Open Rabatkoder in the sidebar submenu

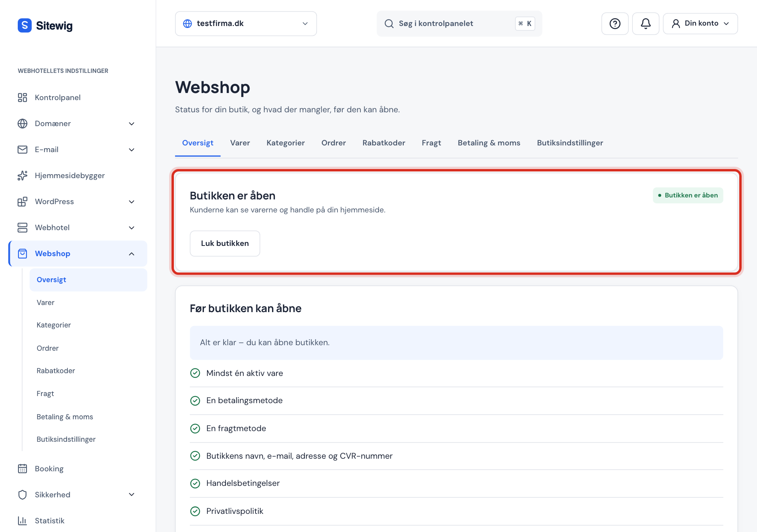coord(88,371)
